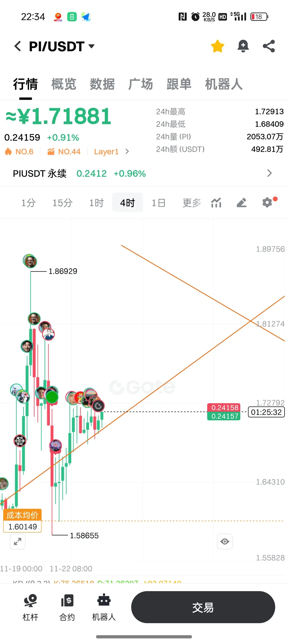Tap the share icon
288x644 pixels.
269,46
